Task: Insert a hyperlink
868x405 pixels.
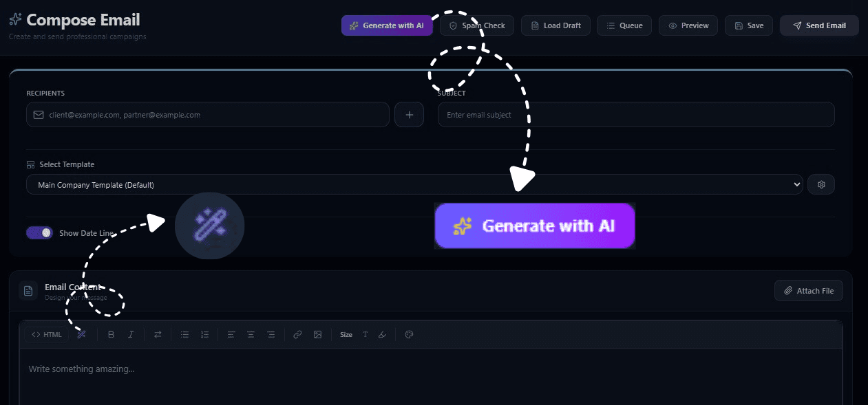Action: tap(297, 335)
